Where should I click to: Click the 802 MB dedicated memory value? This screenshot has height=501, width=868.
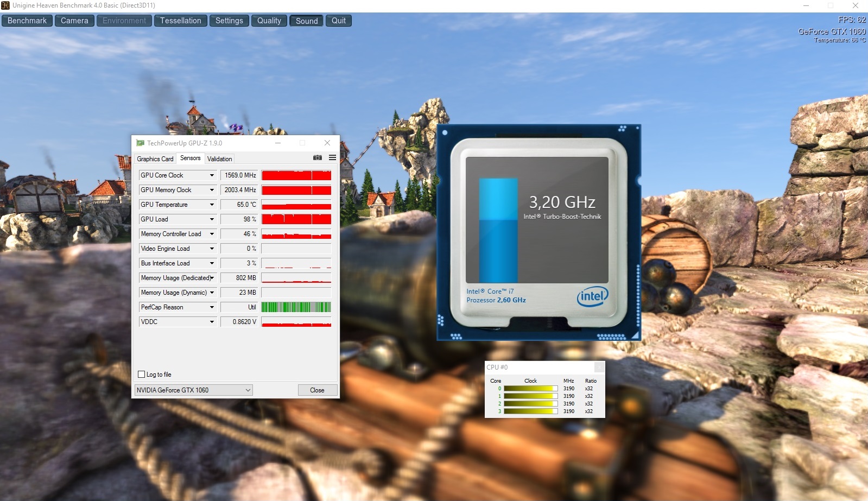[239, 278]
